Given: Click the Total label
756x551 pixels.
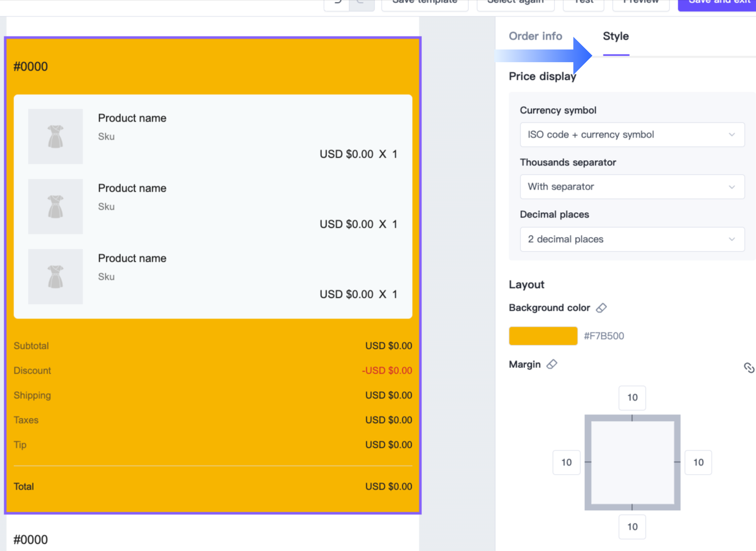Looking at the screenshot, I should pyautogui.click(x=24, y=487).
